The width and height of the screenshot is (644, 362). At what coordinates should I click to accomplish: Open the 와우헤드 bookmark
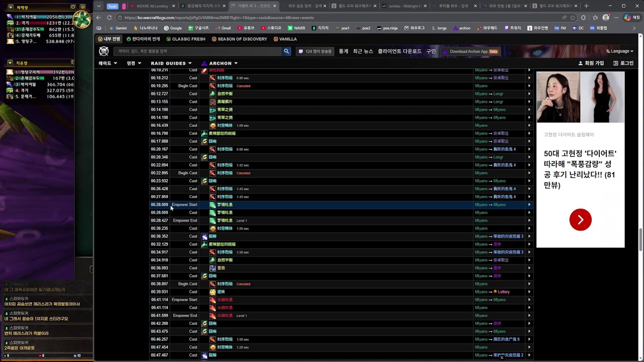487,28
